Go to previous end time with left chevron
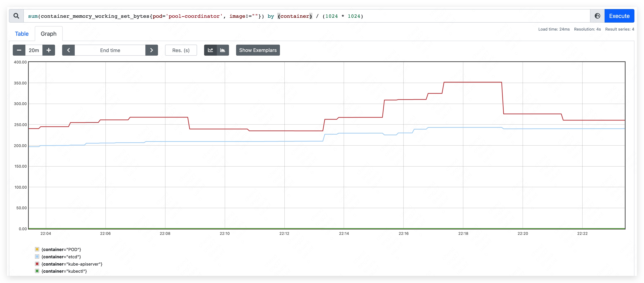 click(x=69, y=50)
